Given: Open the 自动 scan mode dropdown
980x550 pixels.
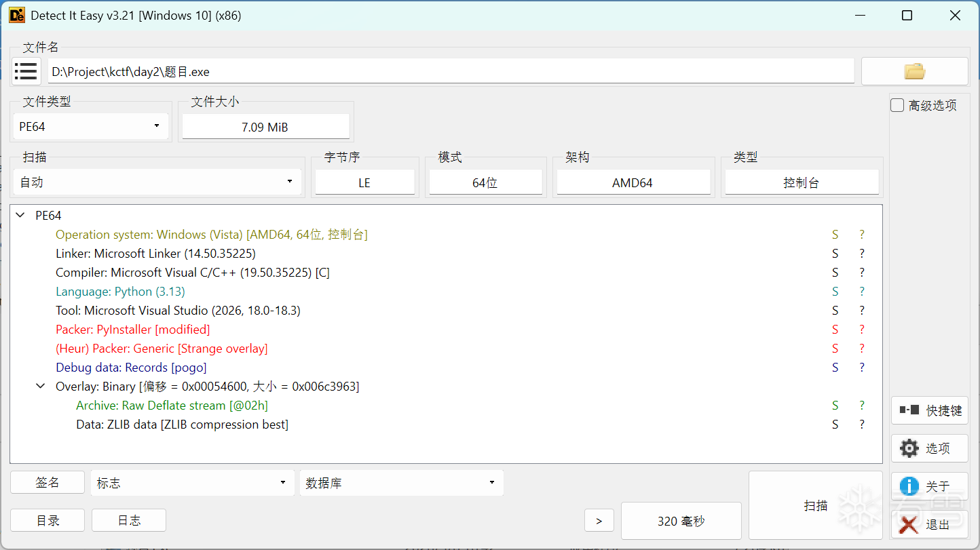Looking at the screenshot, I should 157,182.
